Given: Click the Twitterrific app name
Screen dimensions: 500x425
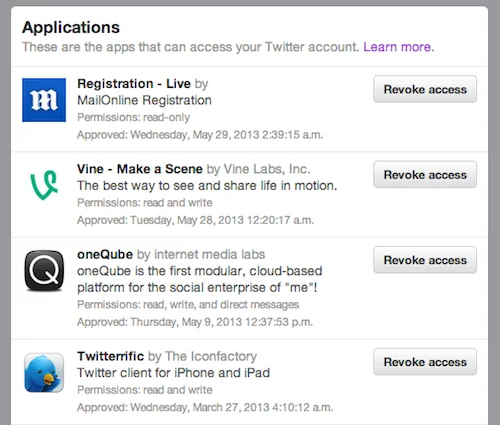Looking at the screenshot, I should tap(111, 356).
